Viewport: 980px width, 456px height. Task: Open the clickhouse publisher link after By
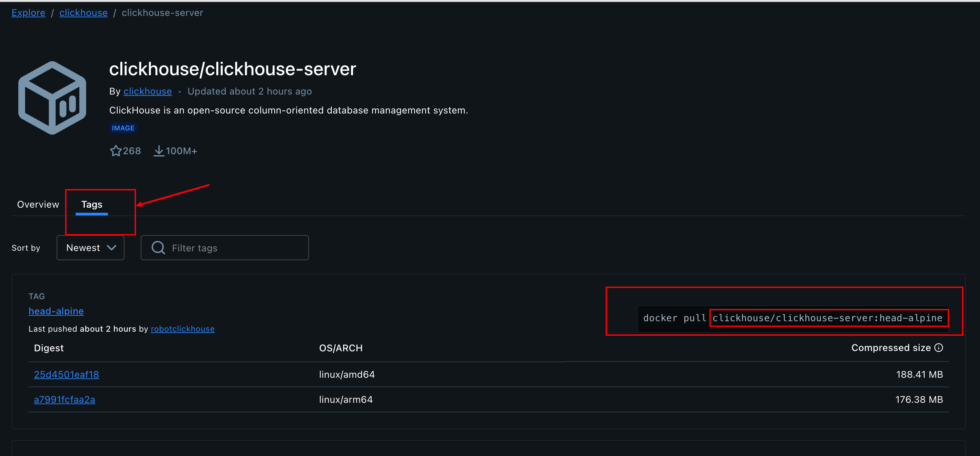148,91
